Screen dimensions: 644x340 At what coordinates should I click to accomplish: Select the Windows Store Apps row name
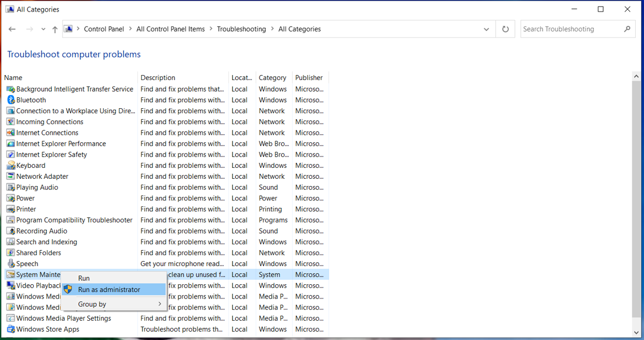[47, 330]
